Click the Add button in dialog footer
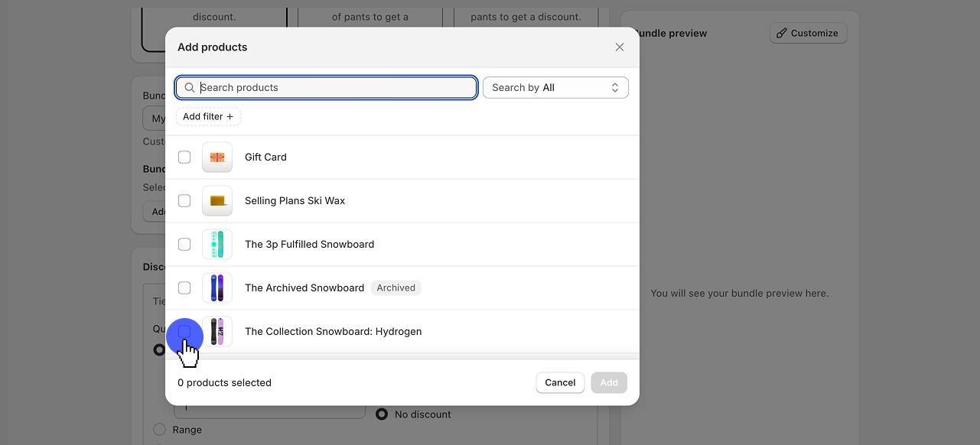The width and height of the screenshot is (980, 445). pos(609,383)
